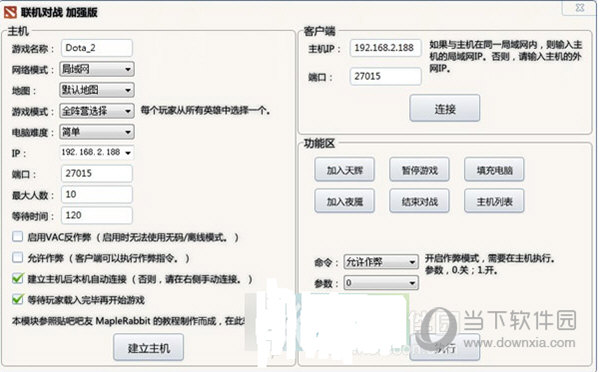This screenshot has height=372, width=600.
Task: Click the 开启作弊模式 command description text
Action: click(x=490, y=264)
